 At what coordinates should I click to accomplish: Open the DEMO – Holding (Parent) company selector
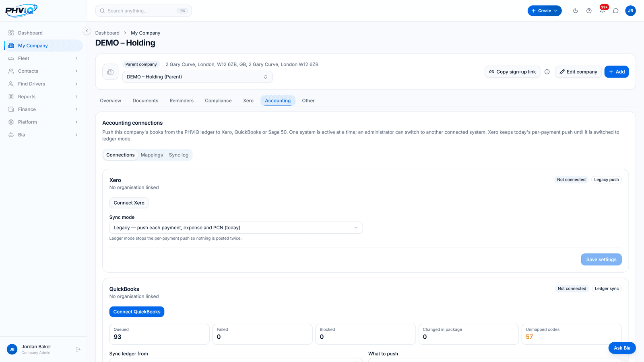click(197, 77)
